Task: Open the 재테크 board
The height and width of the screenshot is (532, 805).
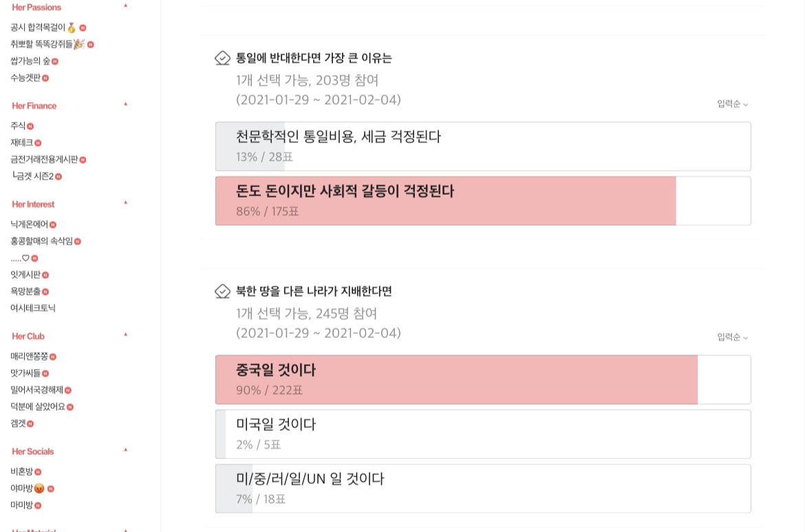Action: pos(21,142)
